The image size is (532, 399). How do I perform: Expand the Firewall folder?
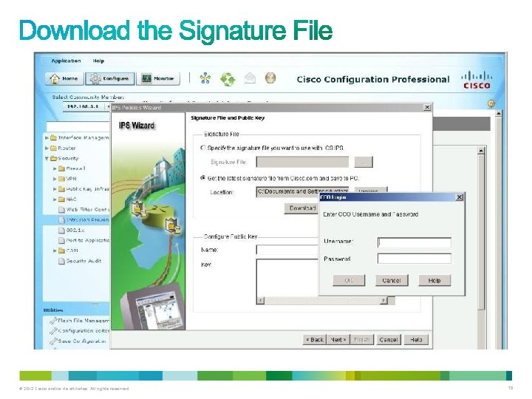tap(55, 168)
